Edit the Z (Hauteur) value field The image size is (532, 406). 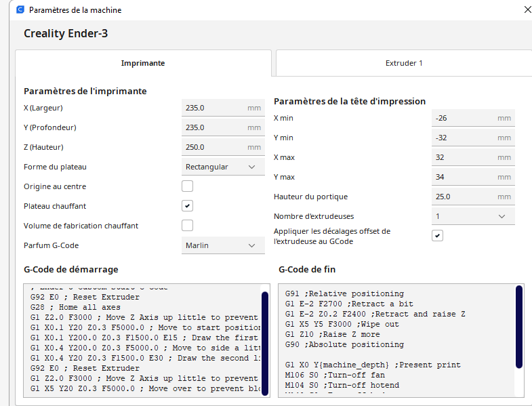223,147
